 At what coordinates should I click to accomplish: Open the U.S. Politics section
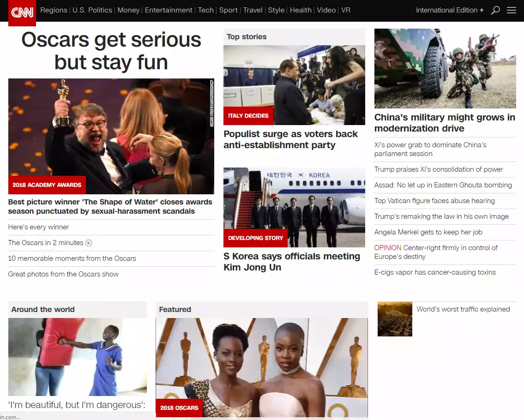[92, 10]
